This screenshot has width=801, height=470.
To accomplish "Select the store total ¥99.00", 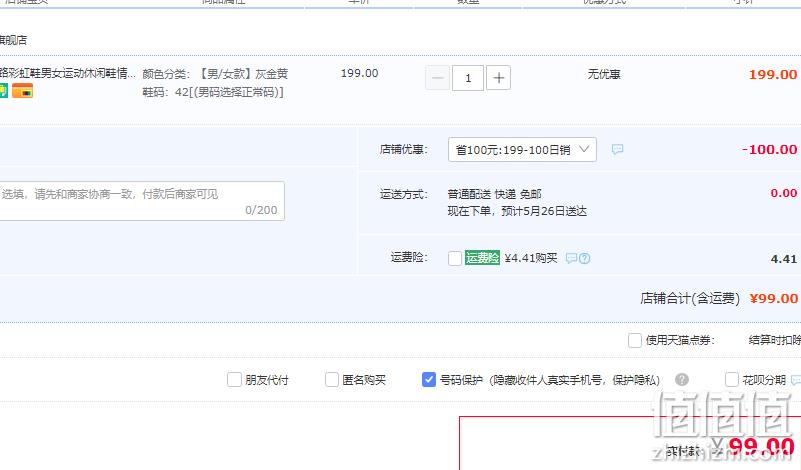I will 773,299.
